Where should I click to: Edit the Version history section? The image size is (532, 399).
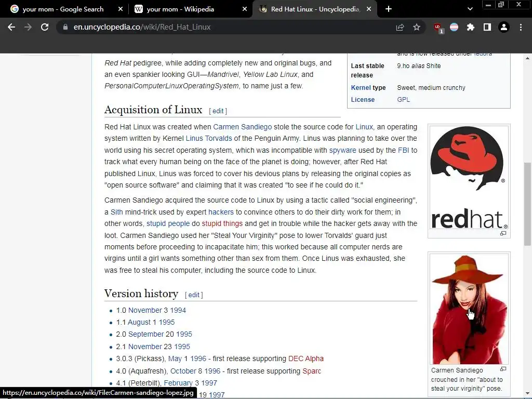(194, 295)
